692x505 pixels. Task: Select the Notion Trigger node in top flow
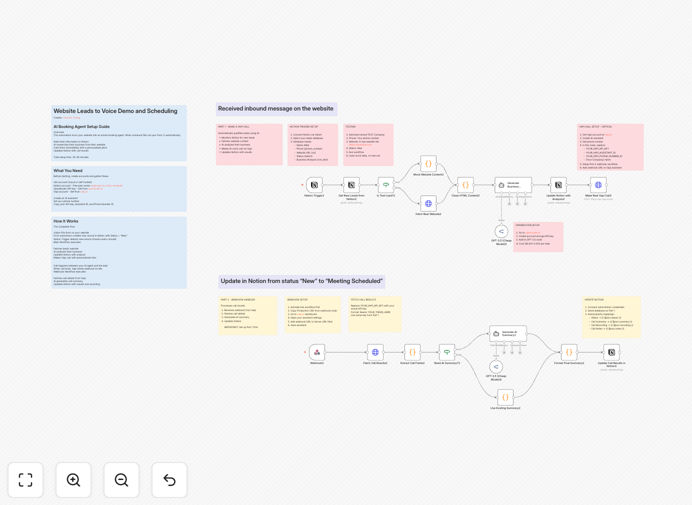(314, 185)
